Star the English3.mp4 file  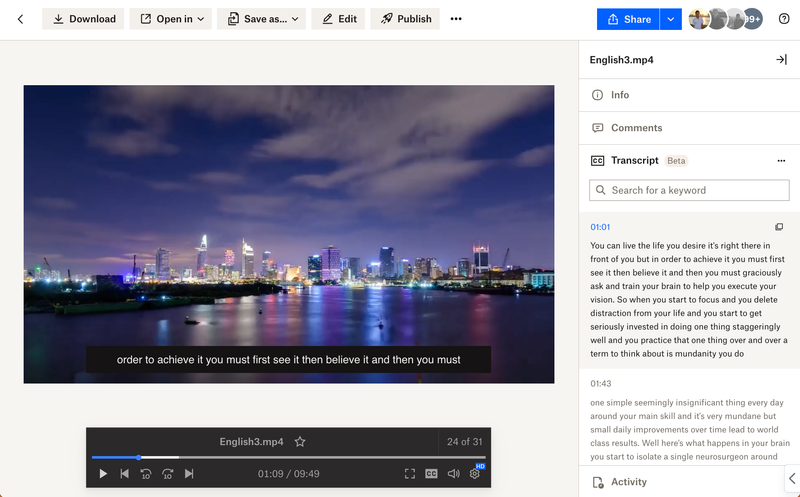[300, 442]
